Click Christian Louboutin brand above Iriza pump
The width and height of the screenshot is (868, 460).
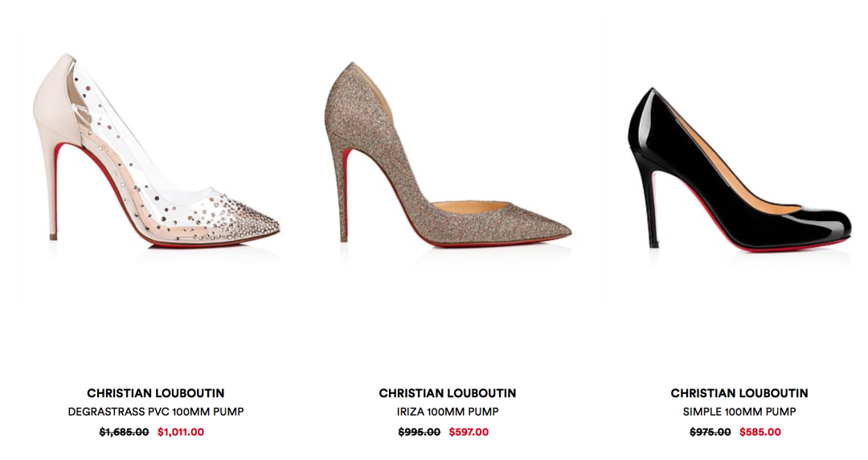click(448, 393)
